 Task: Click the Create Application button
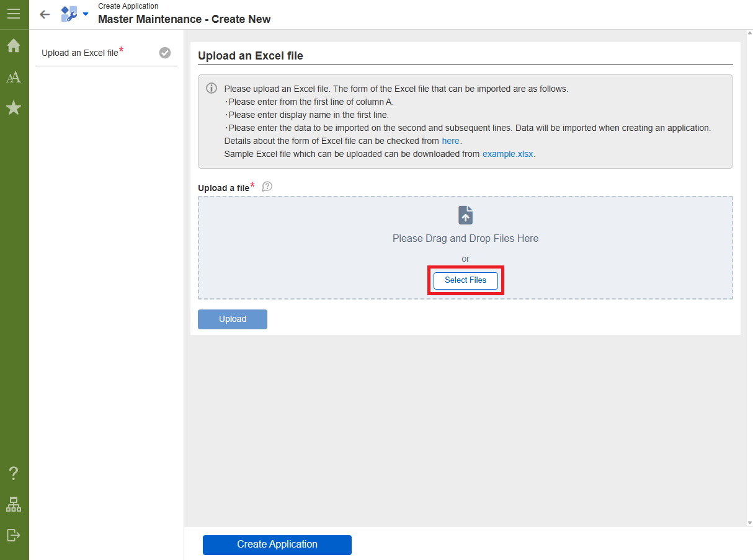click(x=277, y=544)
